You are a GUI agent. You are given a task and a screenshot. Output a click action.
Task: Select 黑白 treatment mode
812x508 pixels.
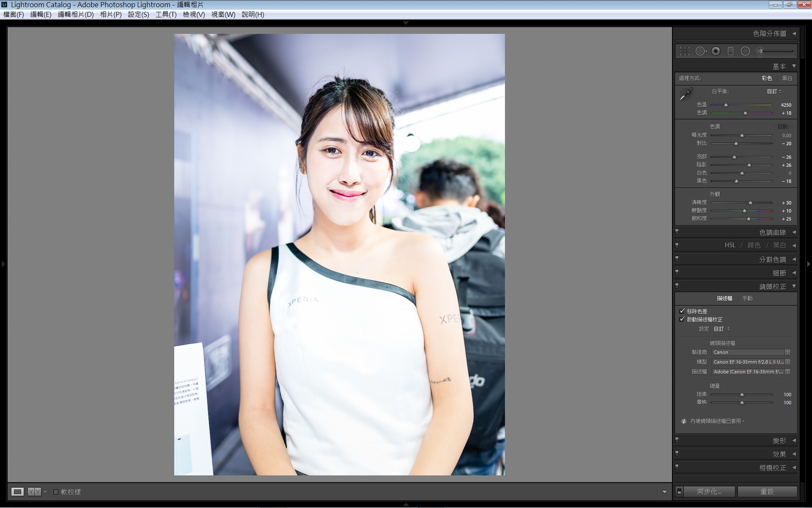point(787,78)
